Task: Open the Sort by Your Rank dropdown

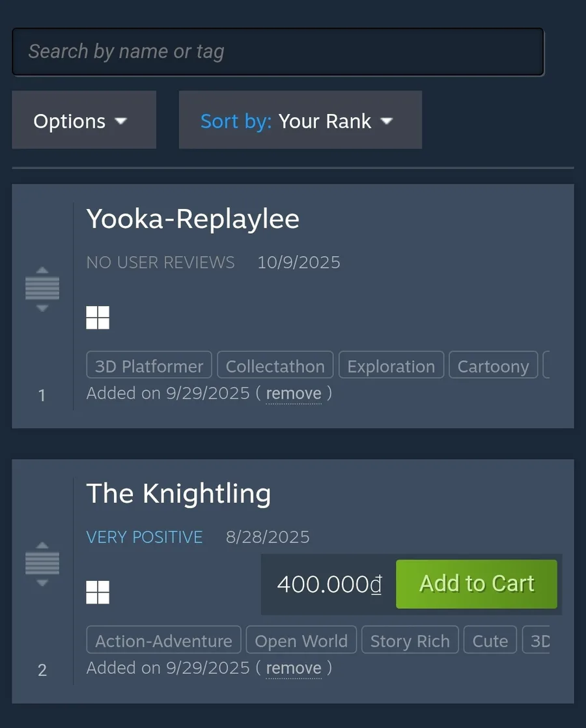Action: pos(300,120)
